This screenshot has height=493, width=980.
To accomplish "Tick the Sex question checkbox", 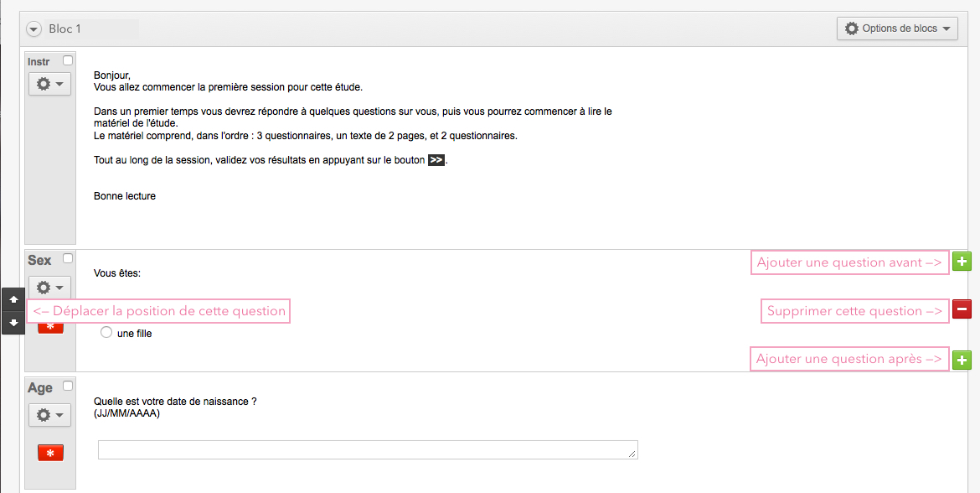I will [x=68, y=258].
